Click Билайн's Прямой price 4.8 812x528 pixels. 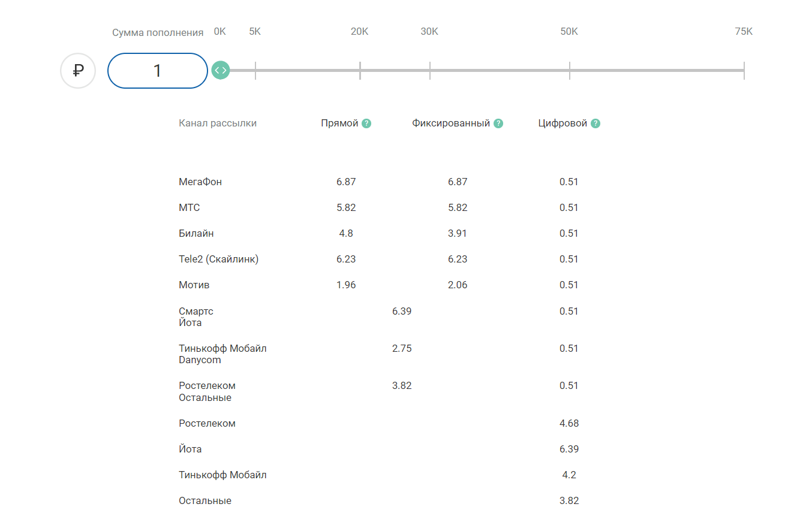tap(346, 233)
